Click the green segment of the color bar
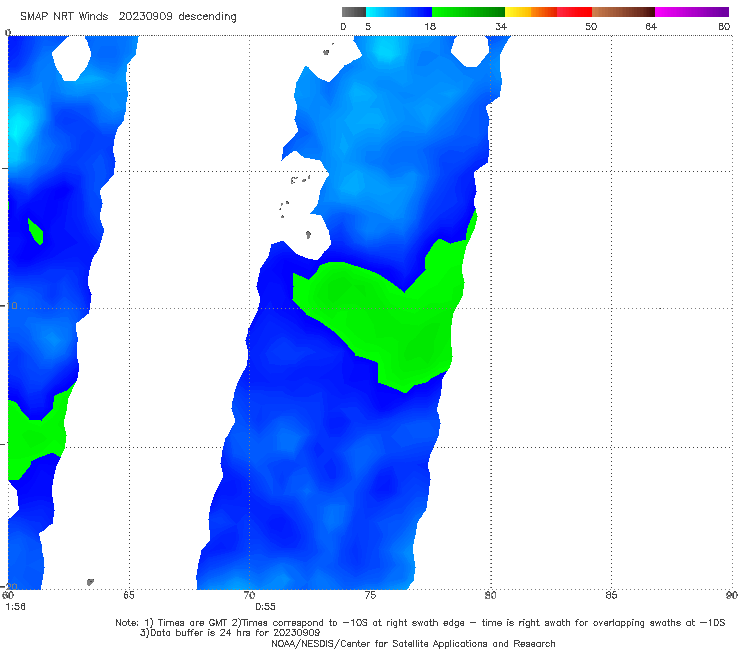The height and width of the screenshot is (650, 740). (468, 12)
